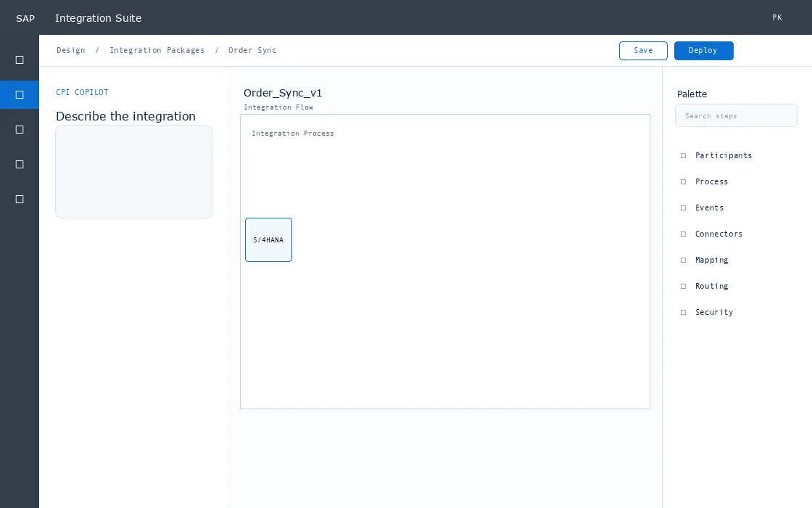Click the fourth sidebar navigation icon
This screenshot has height=508, width=812.
coord(20,164)
